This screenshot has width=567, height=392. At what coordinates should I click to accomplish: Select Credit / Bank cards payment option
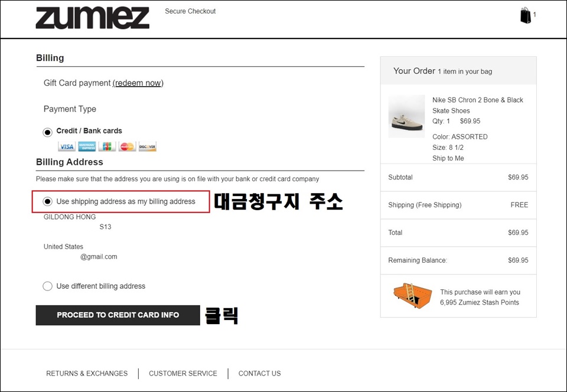pyautogui.click(x=47, y=132)
